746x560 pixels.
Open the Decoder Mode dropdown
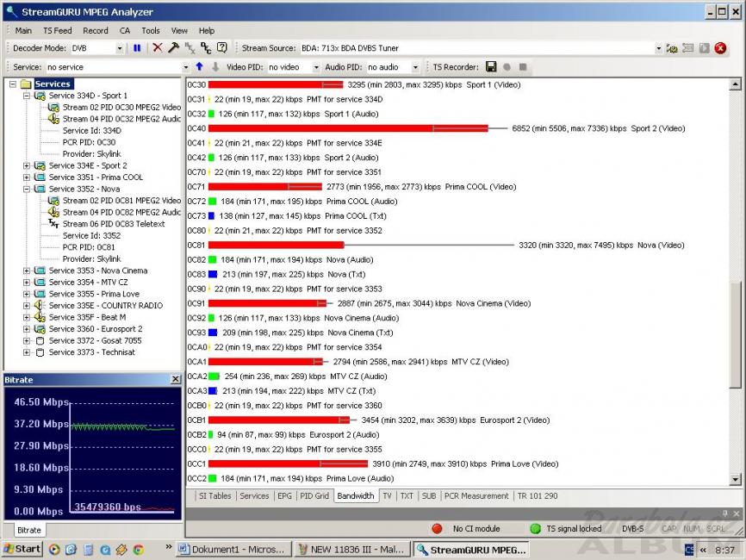(120, 48)
